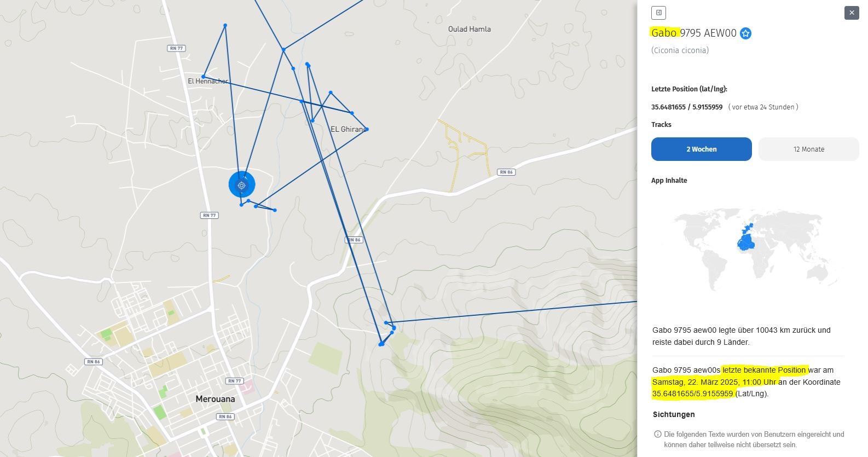Click the Merouana town label
The image size is (868, 457).
coord(215,399)
